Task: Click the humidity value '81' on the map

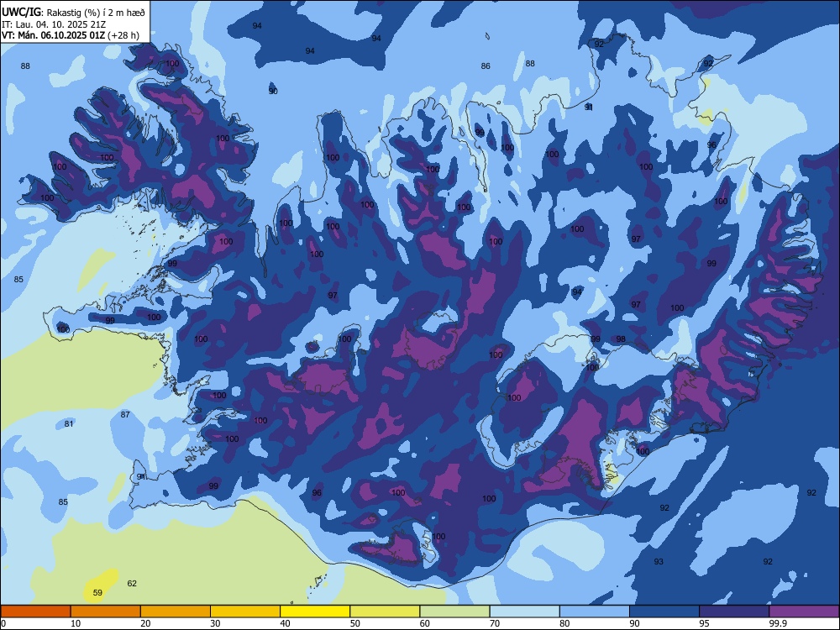Action: (69, 423)
